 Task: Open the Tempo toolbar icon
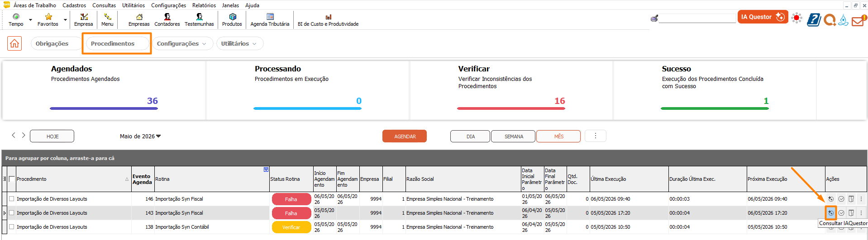point(16,19)
